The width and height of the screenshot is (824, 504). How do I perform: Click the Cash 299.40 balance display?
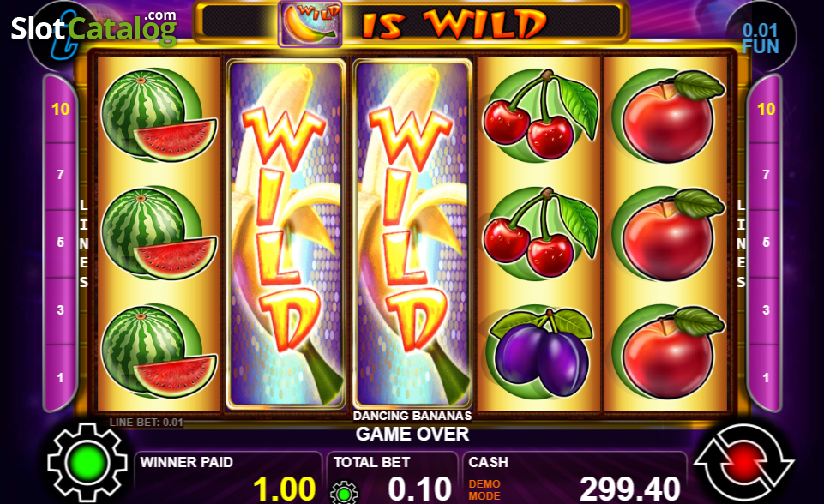(629, 489)
